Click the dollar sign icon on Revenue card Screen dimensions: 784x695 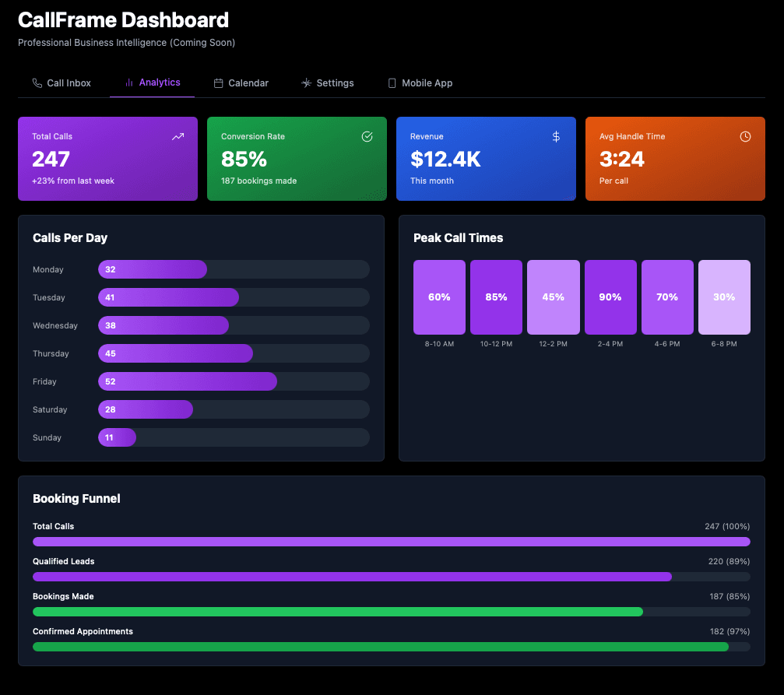click(556, 136)
